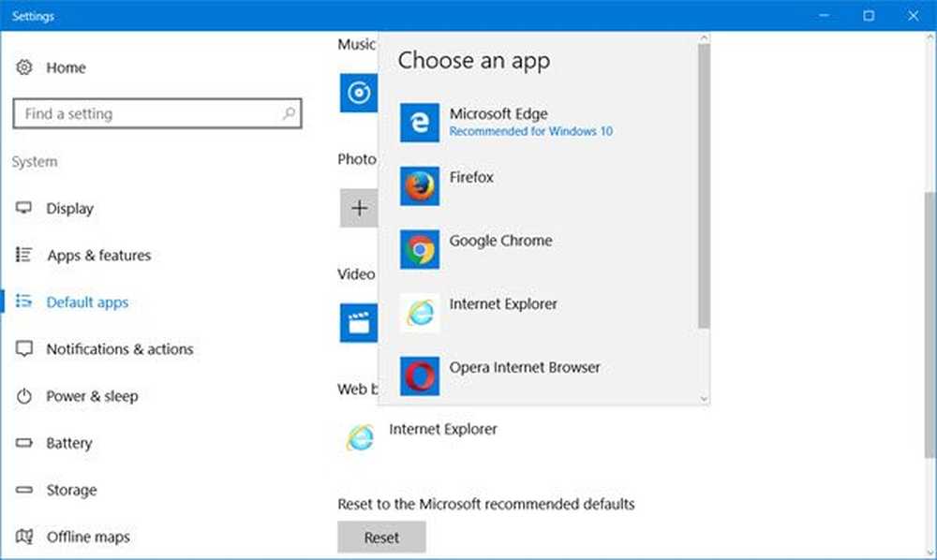937x560 pixels.
Task: Click current web browser Internet Explorer icon
Action: point(360,437)
